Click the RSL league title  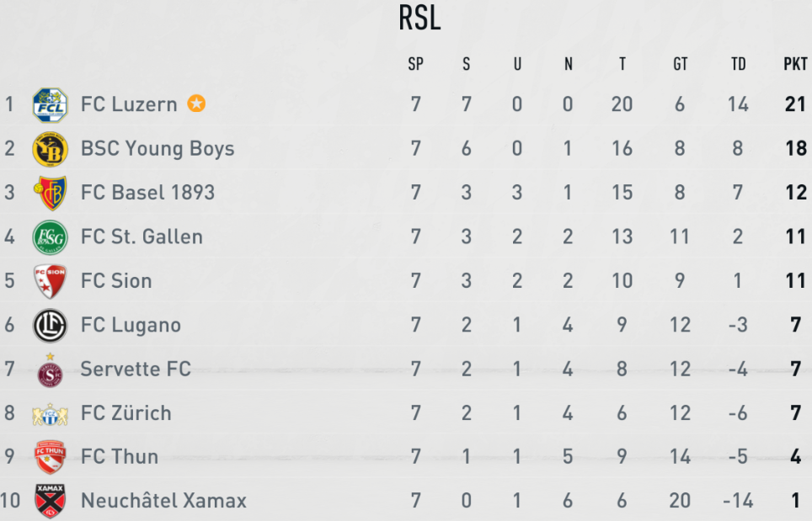419,19
